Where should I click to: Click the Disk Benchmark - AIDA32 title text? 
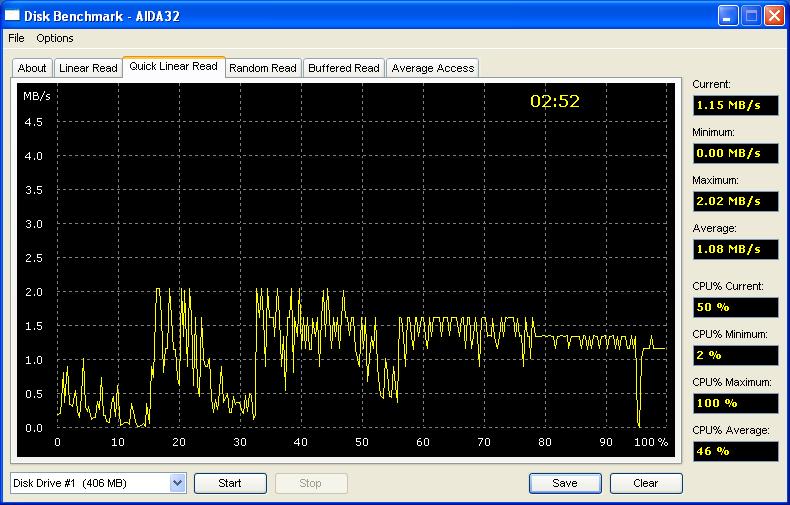[x=102, y=16]
